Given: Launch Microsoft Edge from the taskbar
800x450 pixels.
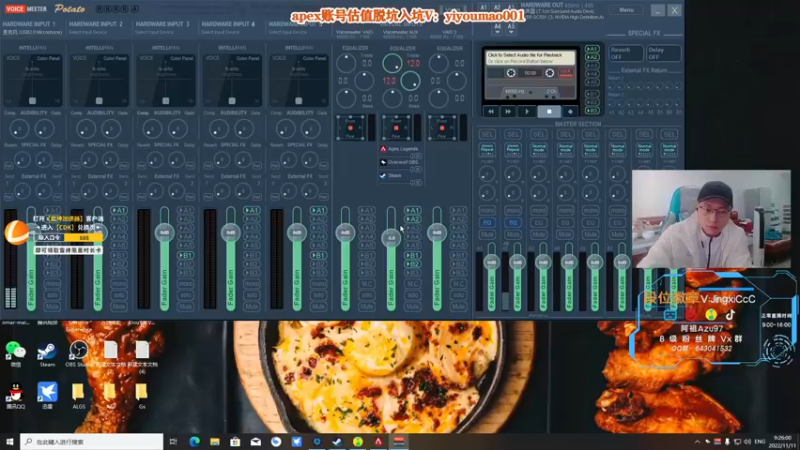Looking at the screenshot, I should point(194,441).
